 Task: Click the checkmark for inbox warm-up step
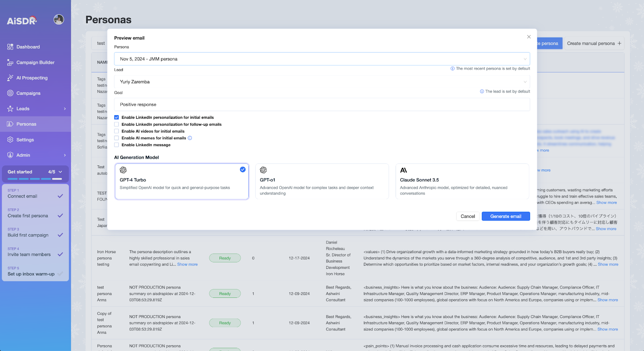tap(60, 274)
